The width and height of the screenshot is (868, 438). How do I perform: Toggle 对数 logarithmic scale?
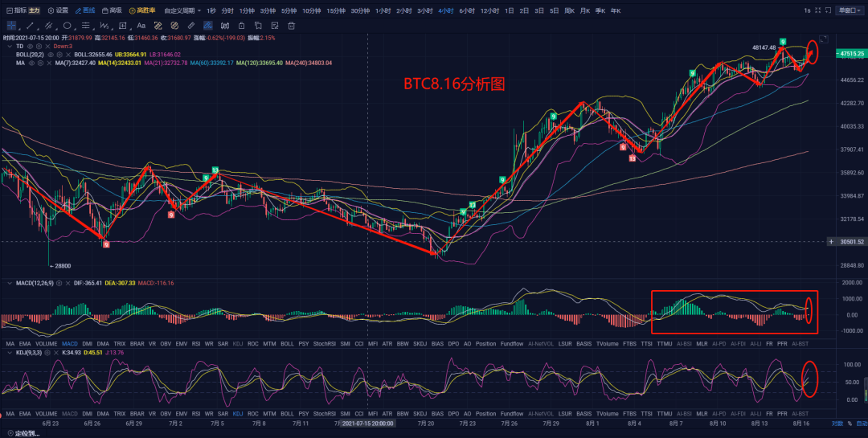pos(837,424)
